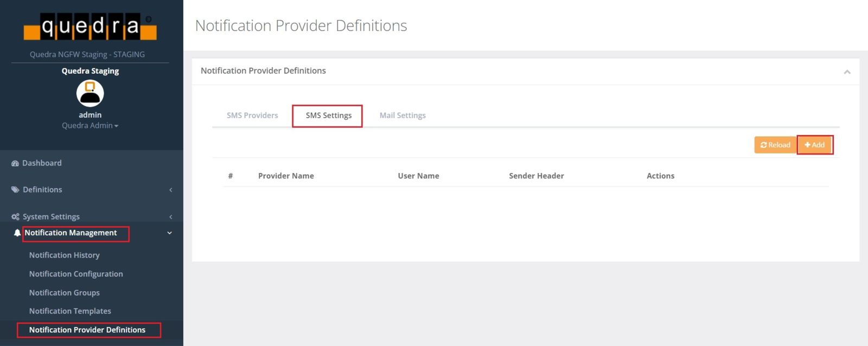
Task: Collapse the Notification Management chevron
Action: coord(169,233)
